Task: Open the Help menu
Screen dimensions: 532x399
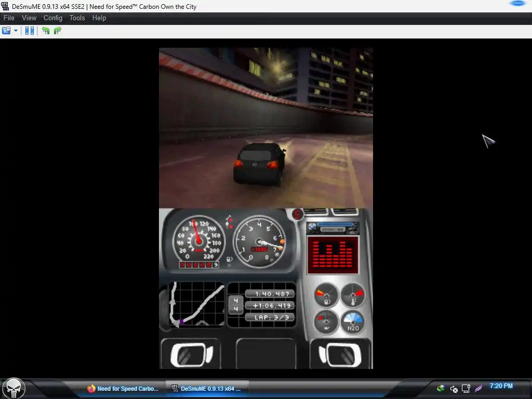Action: tap(99, 18)
